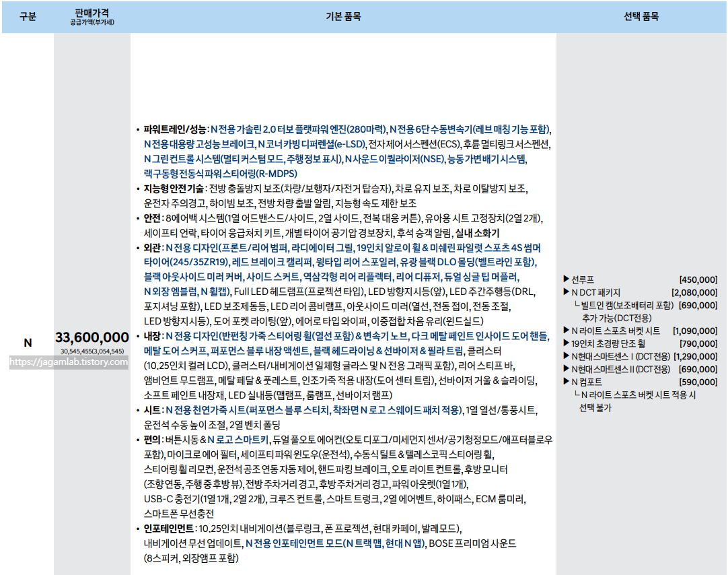Select 19인치 초경량 단조 휠 text
Image resolution: width=728 pixels, height=575 pixels.
pos(608,343)
